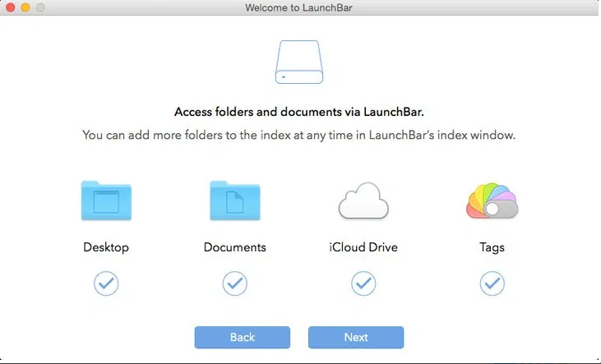Click the gray zoom window button
Viewport: 601px width, 364px height.
(x=40, y=7)
